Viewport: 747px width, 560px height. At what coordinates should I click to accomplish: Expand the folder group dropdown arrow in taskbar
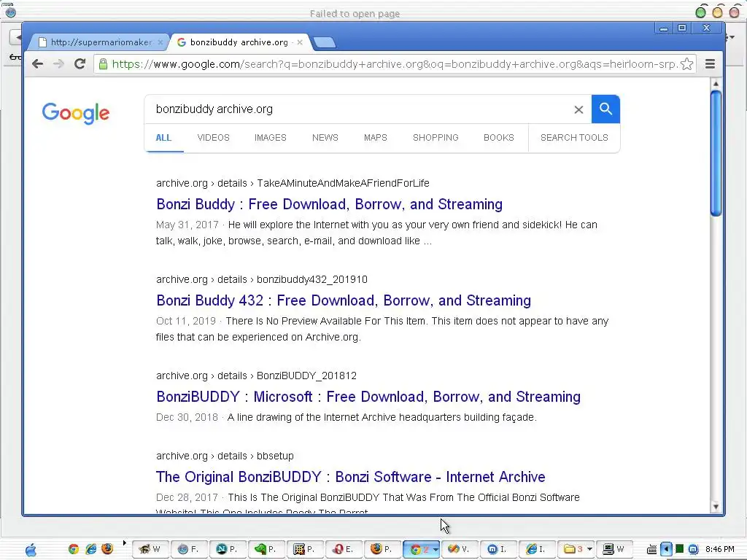pyautogui.click(x=589, y=549)
